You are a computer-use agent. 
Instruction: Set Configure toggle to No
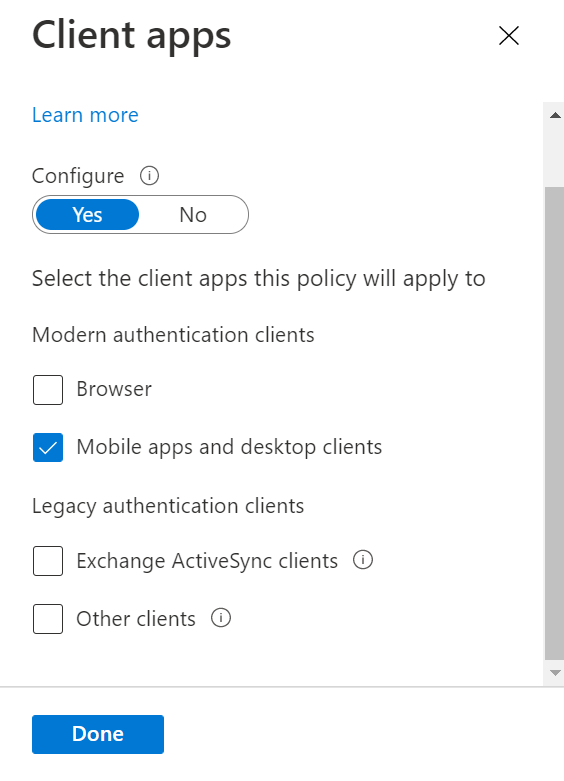coord(193,215)
